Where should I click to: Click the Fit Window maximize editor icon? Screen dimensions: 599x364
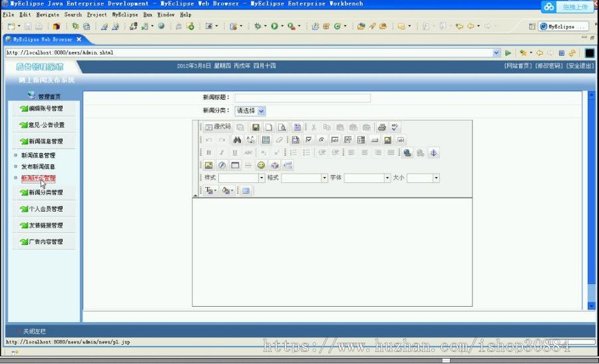tap(246, 190)
